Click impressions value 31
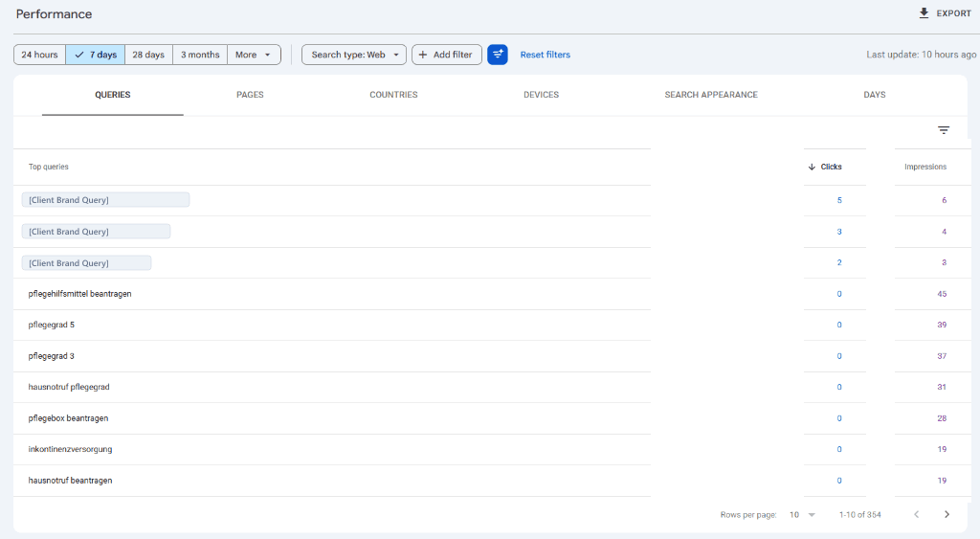980x539 pixels. tap(942, 387)
